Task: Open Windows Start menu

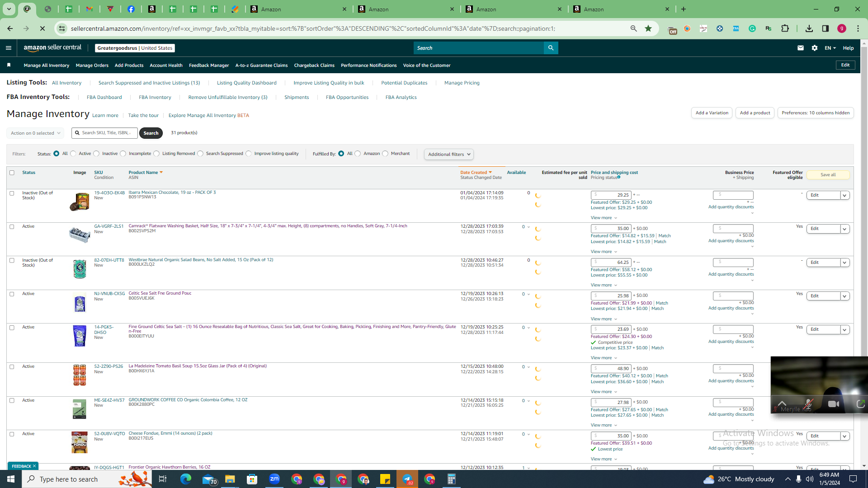Action: click(x=11, y=479)
